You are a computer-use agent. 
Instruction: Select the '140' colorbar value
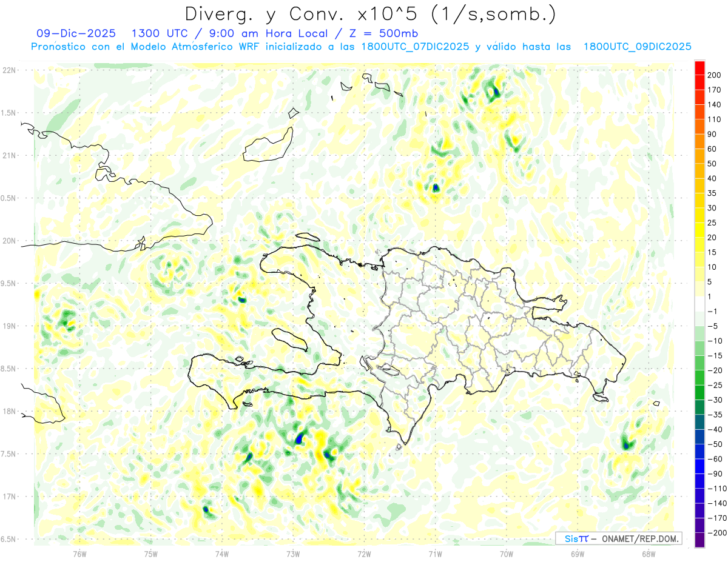(714, 104)
